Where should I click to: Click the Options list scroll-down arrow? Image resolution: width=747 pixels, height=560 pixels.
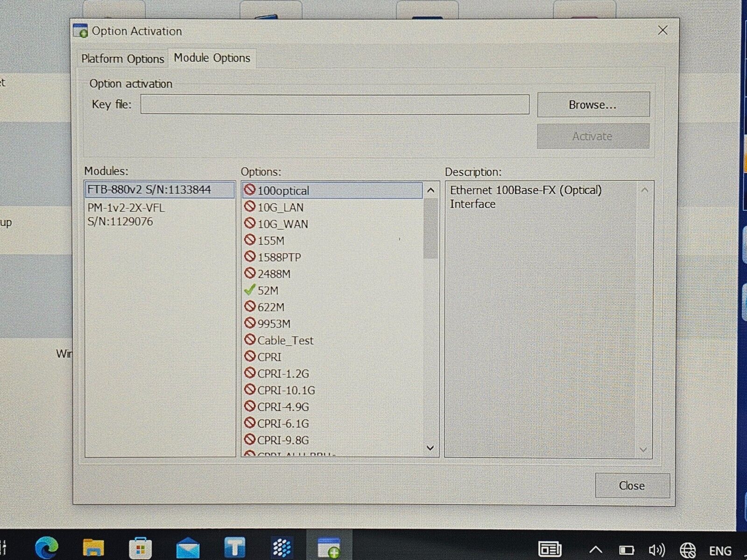(429, 448)
